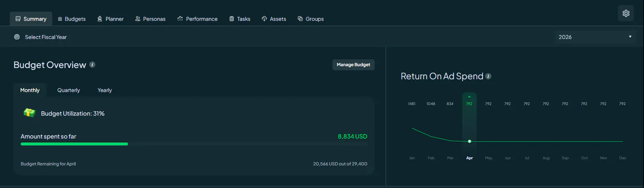This screenshot has height=188, width=644.
Task: Select Jan on the ROAS chart axis
Action: 412,158
